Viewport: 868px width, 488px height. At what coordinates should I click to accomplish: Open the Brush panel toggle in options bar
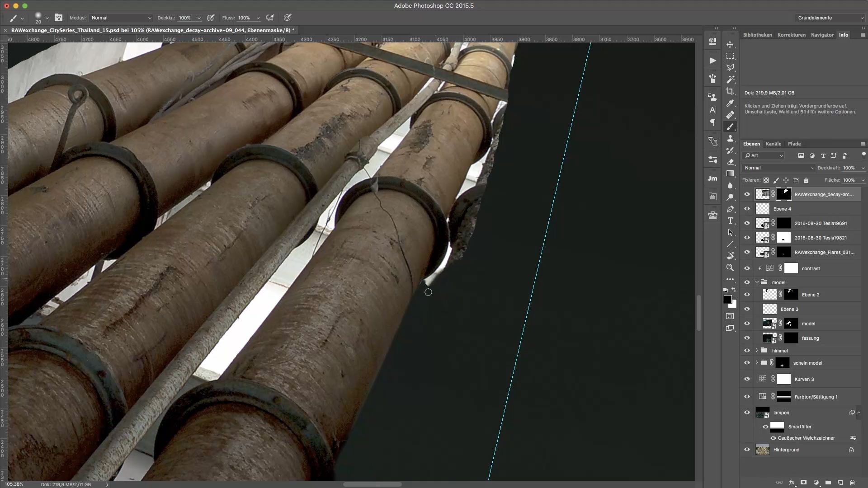[x=58, y=18]
